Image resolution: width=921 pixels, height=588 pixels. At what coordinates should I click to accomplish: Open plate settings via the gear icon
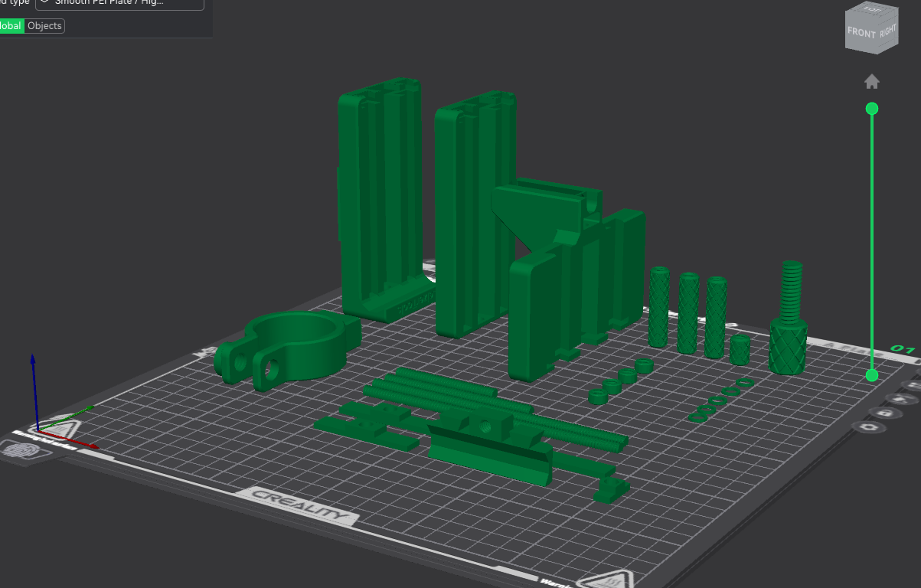click(867, 427)
